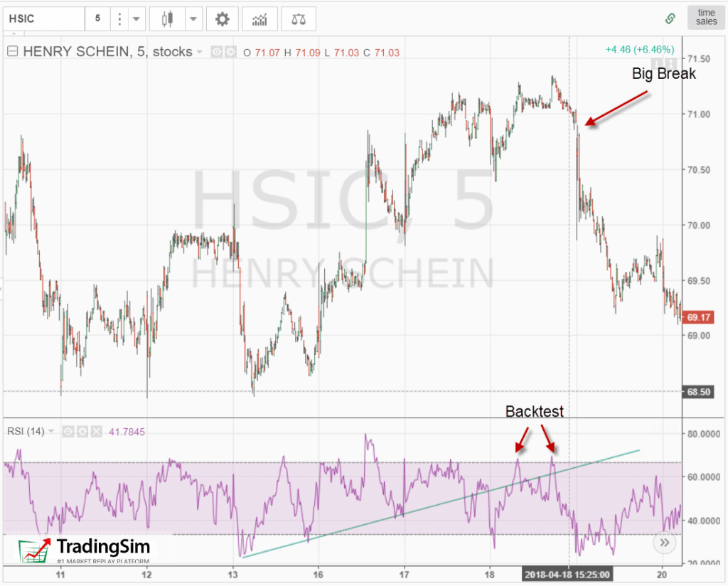Screen dimensions: 728x586
Task: Expand the RSI (14) dropdown
Action: tap(50, 432)
